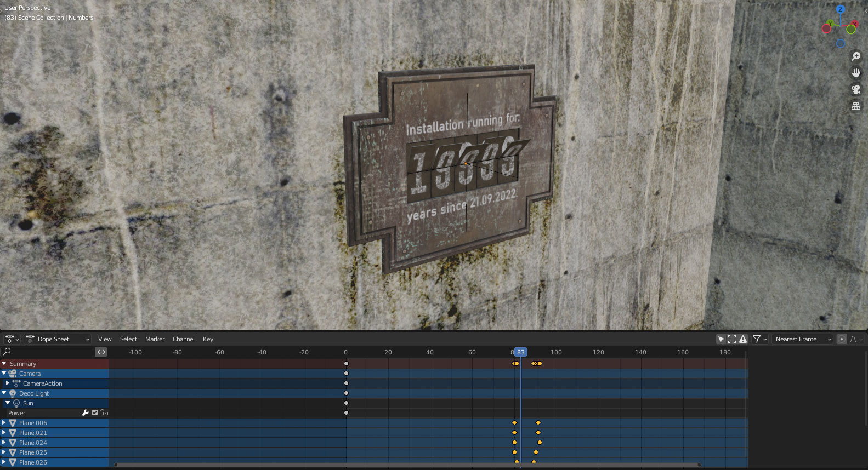Open the Dope Sheet mode dropdown
The width and height of the screenshot is (868, 470).
point(58,339)
